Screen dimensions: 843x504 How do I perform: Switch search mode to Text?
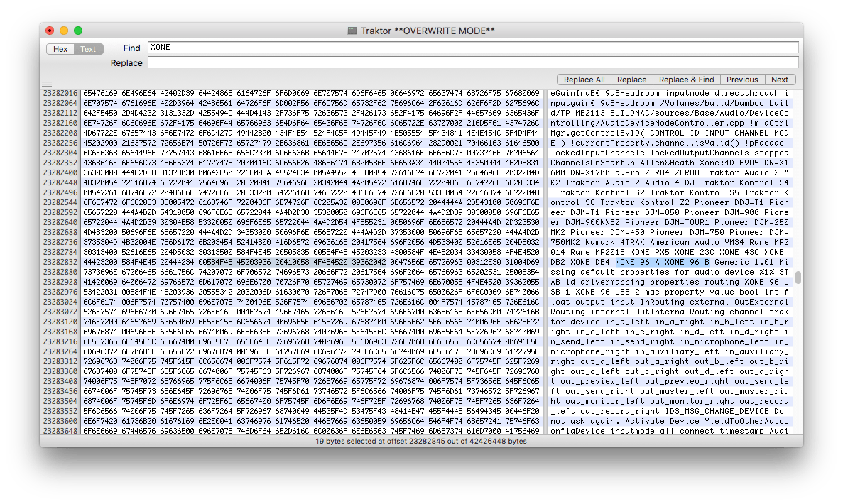[x=88, y=49]
